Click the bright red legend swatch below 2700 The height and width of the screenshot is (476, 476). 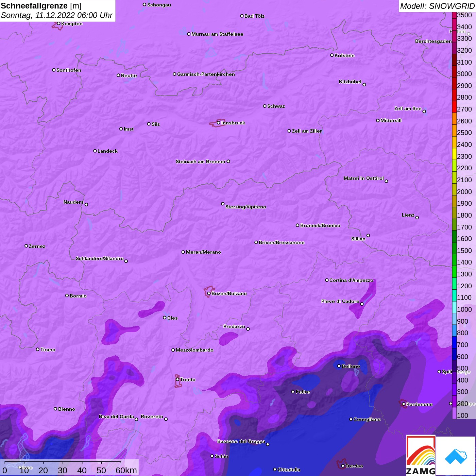pyautogui.click(x=454, y=107)
